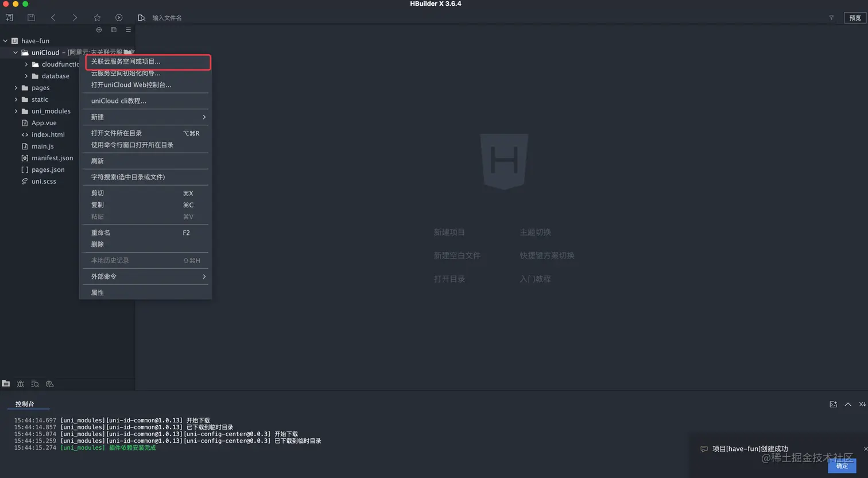
Task: Choose 删除 in context menu
Action: tap(145, 244)
